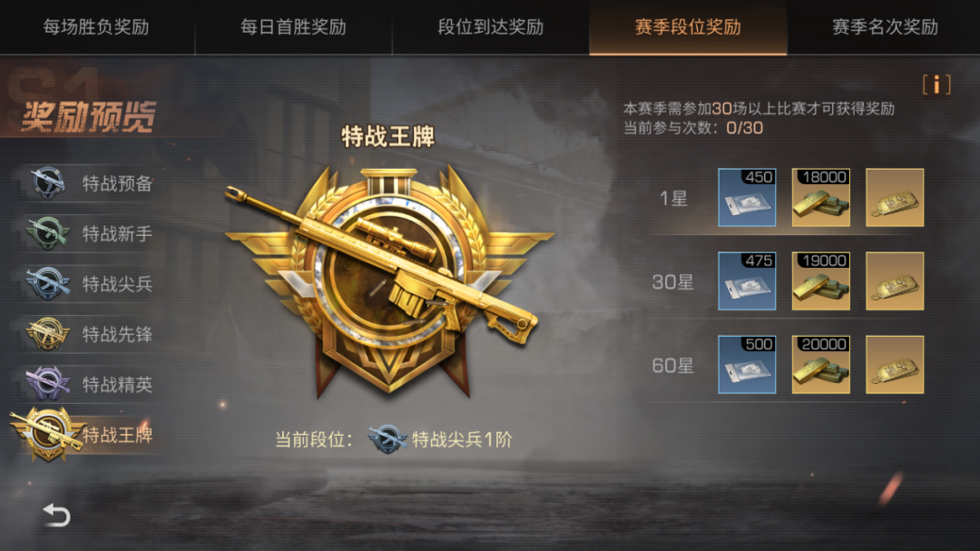Tap the large golden sniper rank emblem
980x551 pixels.
tap(388, 280)
